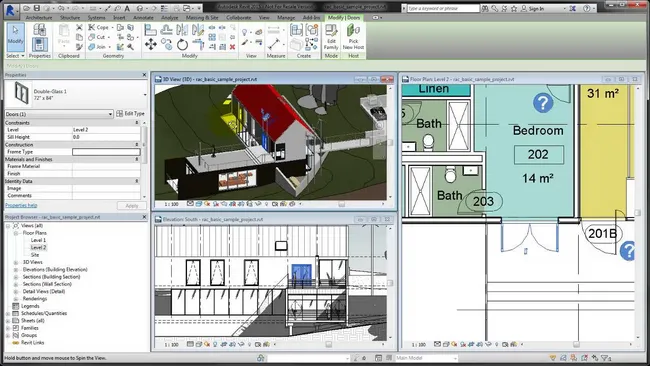Apply the Cope geometry tool

(99, 27)
